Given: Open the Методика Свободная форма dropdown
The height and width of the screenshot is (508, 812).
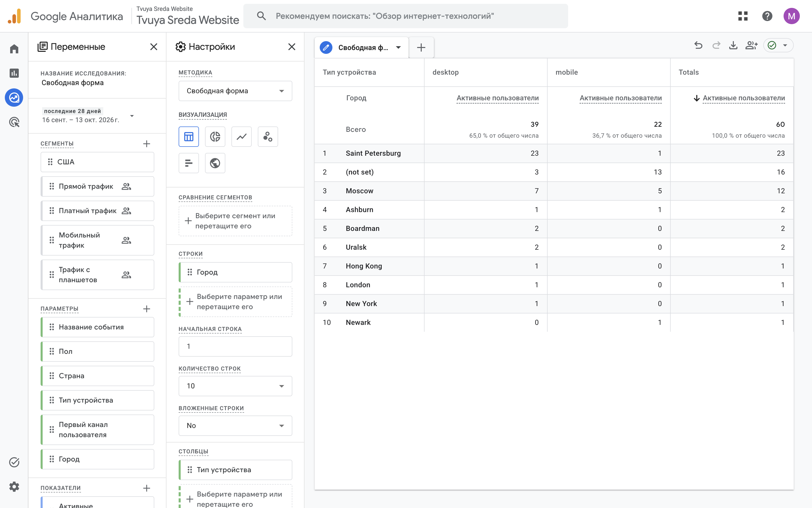Looking at the screenshot, I should coord(235,91).
